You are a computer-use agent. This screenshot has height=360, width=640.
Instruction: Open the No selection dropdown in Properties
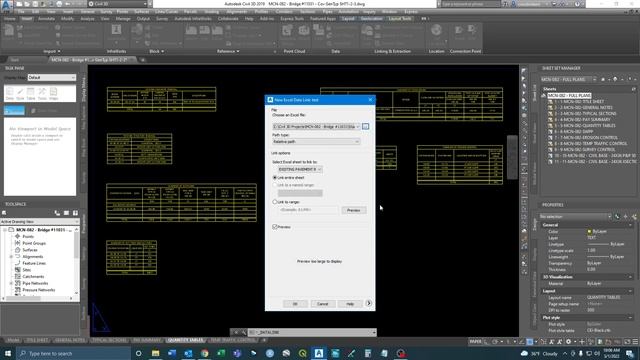click(576, 217)
